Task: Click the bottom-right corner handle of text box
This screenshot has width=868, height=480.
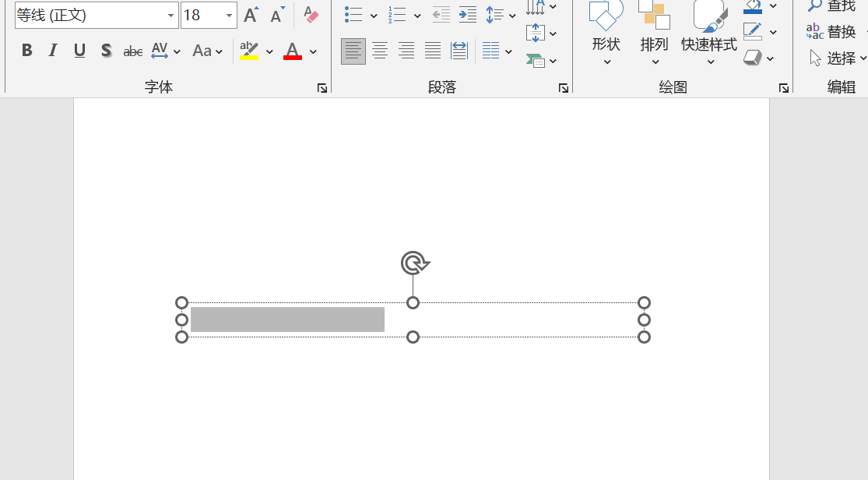Action: tap(644, 337)
